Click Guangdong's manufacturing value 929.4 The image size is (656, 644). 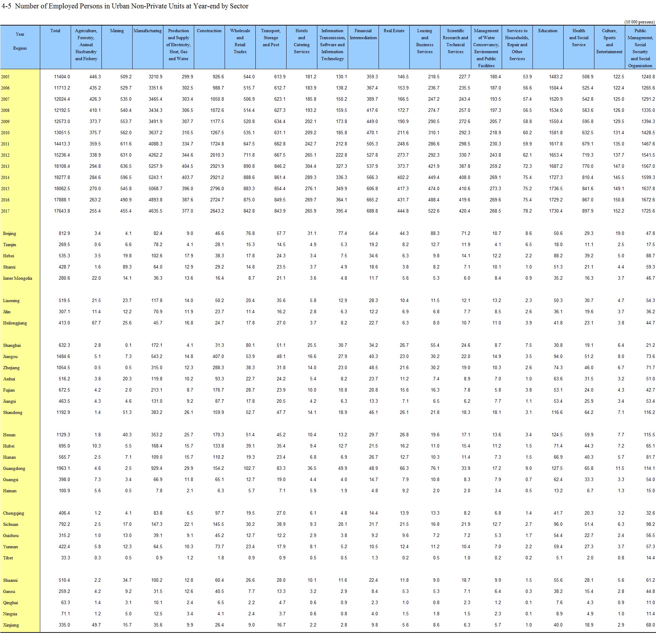pos(156,468)
